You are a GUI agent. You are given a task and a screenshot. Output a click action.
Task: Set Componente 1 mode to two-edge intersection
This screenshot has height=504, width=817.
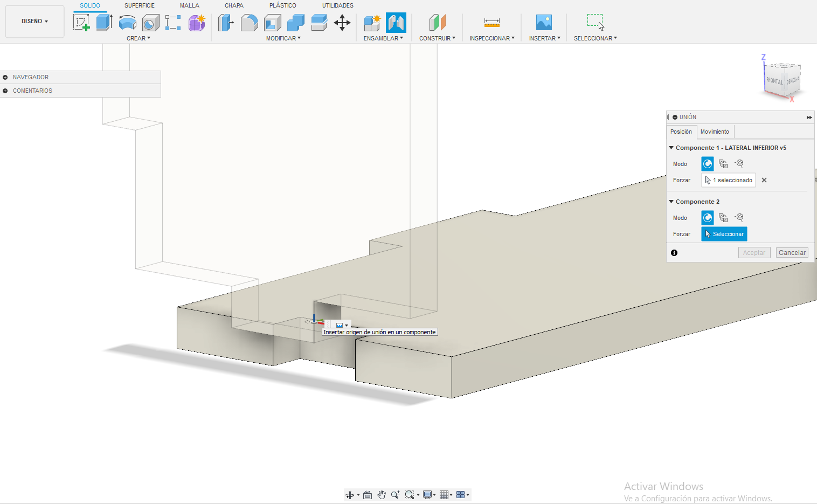coord(739,164)
